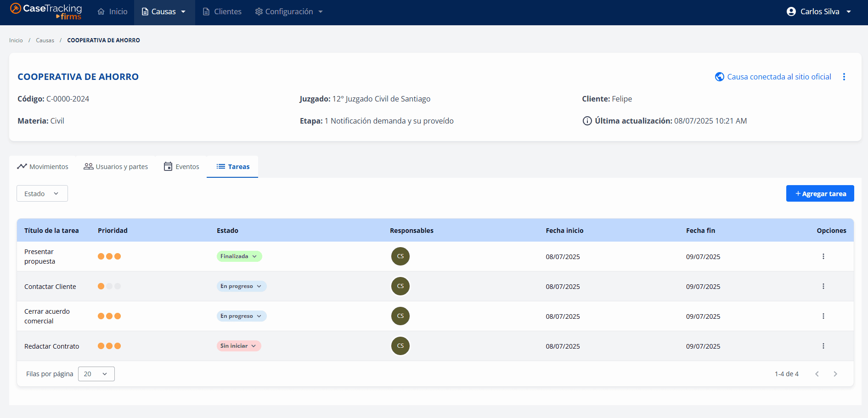This screenshot has width=868, height=418.
Task: Click the cause header three-dot menu
Action: (844, 77)
